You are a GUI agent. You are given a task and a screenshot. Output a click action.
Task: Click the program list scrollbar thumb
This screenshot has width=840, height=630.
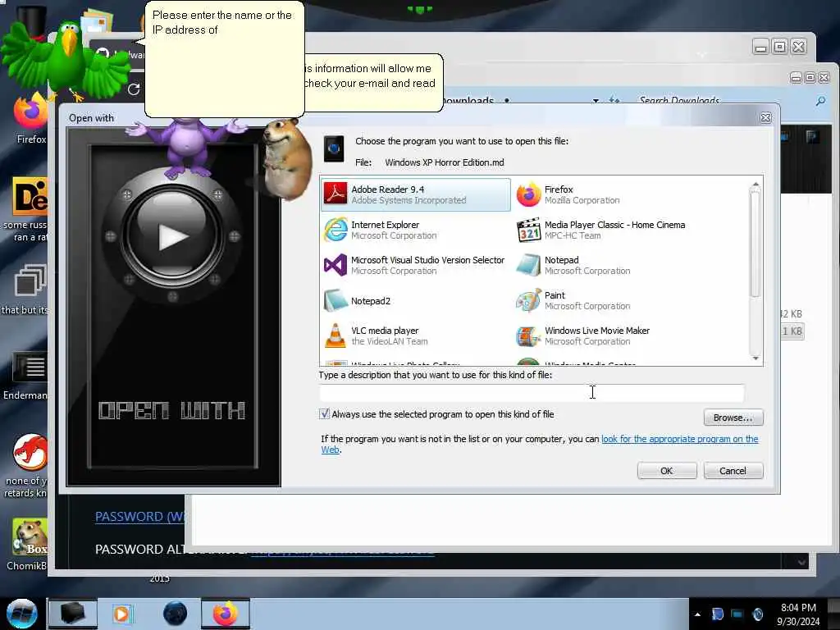[756, 244]
